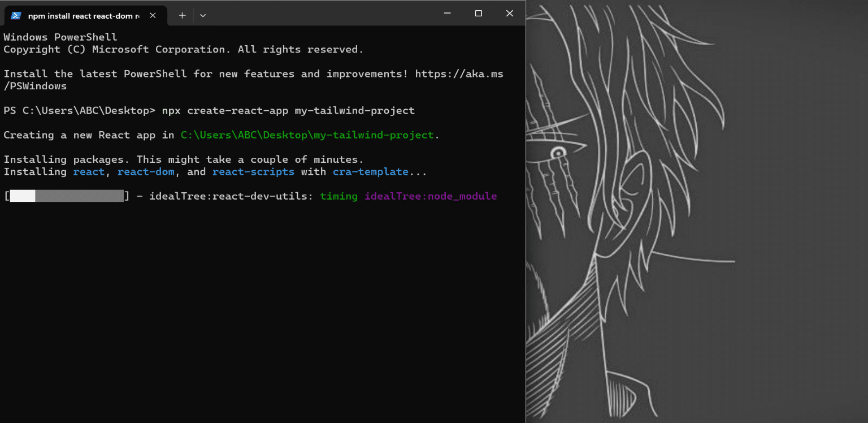Click the blue 'react-dom' package name
The image size is (868, 423).
point(146,172)
